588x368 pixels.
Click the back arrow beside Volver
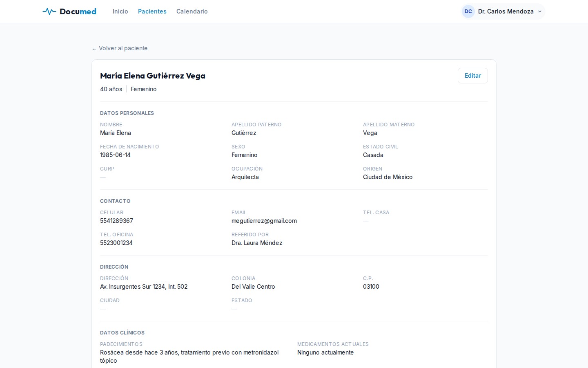(94, 49)
